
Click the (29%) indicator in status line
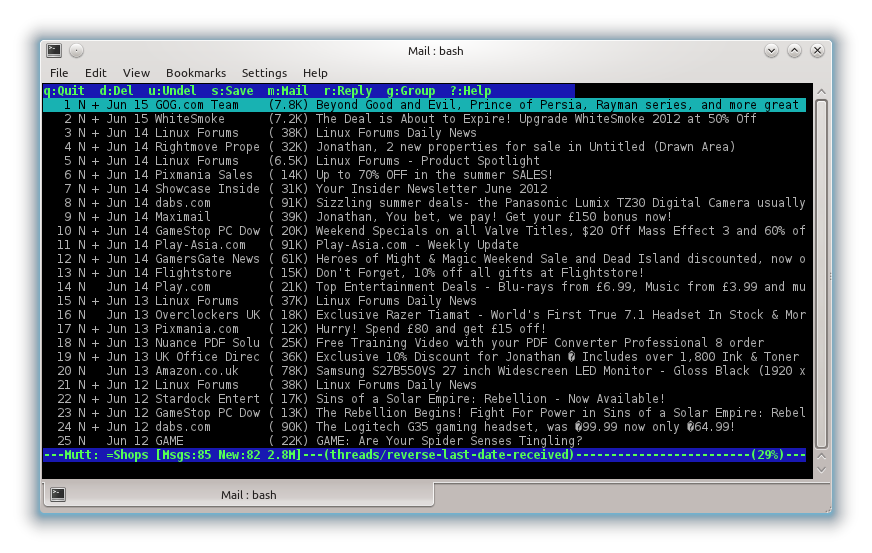tap(767, 455)
